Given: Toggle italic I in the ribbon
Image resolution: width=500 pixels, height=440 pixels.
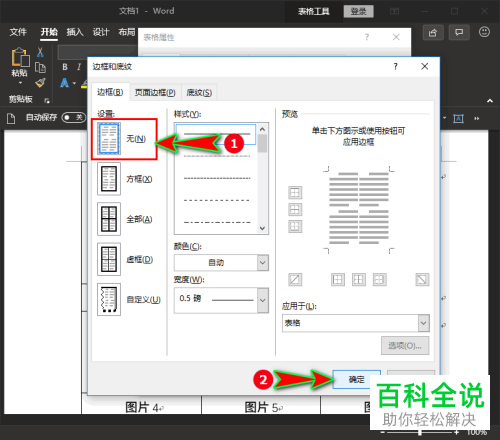Looking at the screenshot, I should tap(79, 67).
